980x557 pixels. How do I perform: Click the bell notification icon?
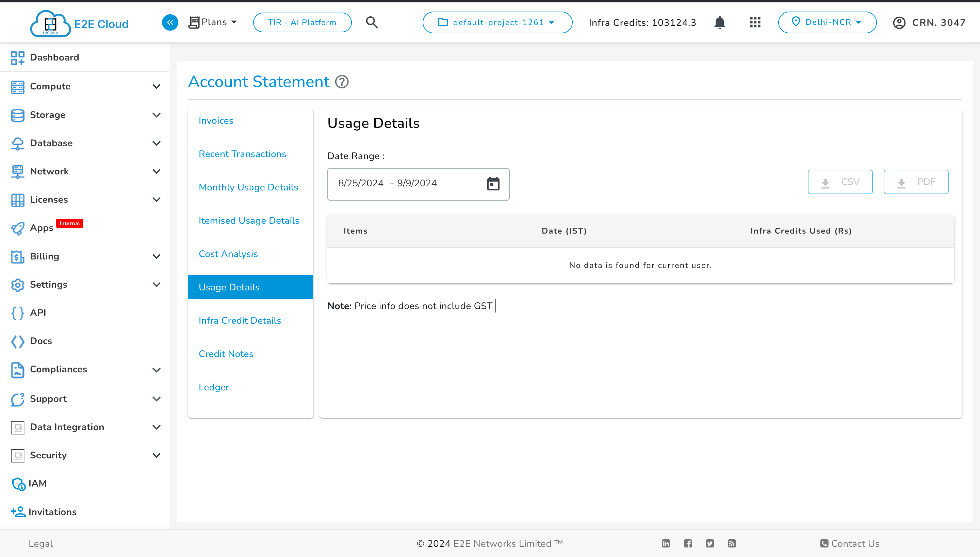720,22
